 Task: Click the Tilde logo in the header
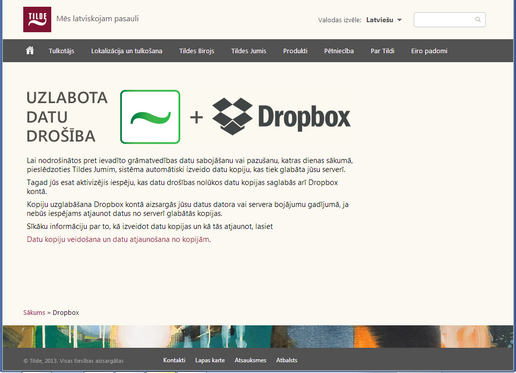[37, 19]
